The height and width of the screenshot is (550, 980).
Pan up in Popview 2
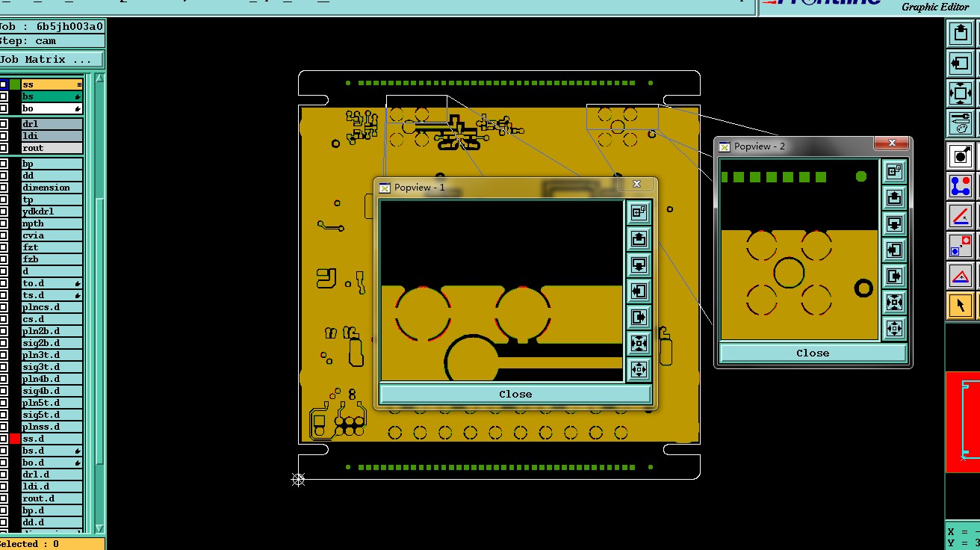(x=894, y=197)
